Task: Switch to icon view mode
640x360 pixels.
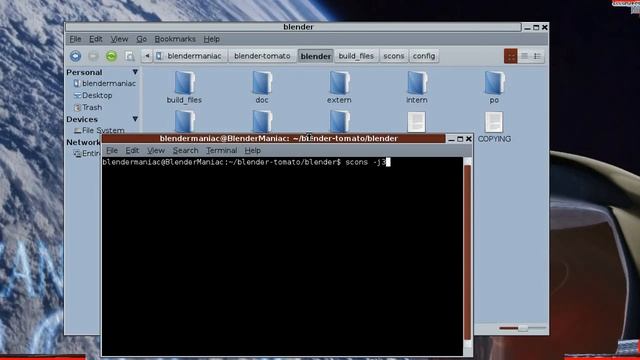Action: [x=511, y=56]
